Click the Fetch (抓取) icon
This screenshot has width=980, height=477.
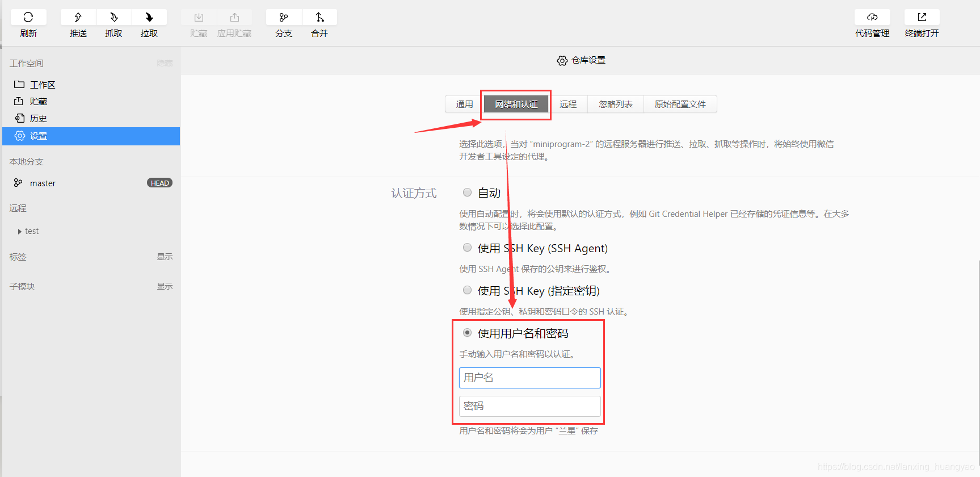(114, 18)
